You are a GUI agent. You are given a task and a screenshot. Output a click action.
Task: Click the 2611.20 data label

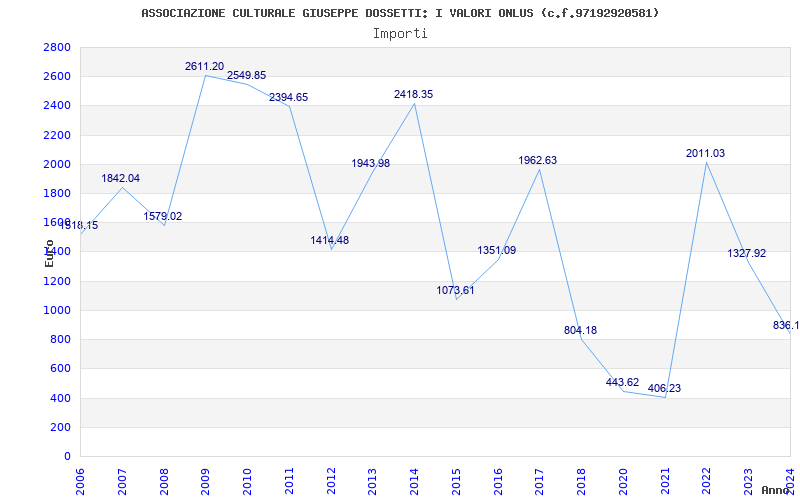click(x=205, y=66)
